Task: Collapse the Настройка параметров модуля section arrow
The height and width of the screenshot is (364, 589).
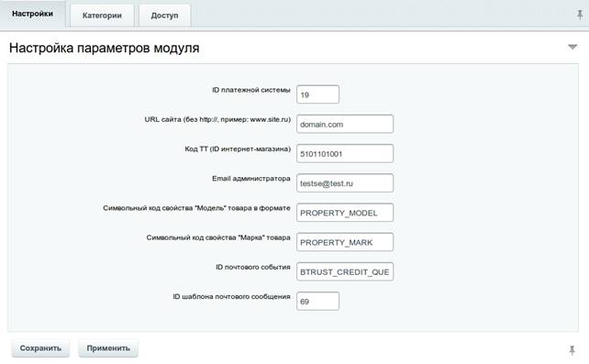Action: pos(572,47)
